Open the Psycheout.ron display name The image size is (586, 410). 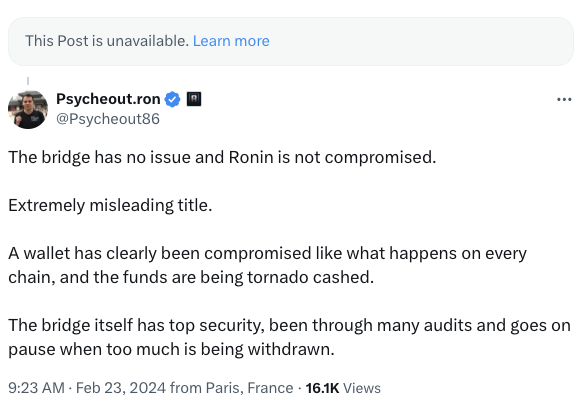pyautogui.click(x=108, y=99)
